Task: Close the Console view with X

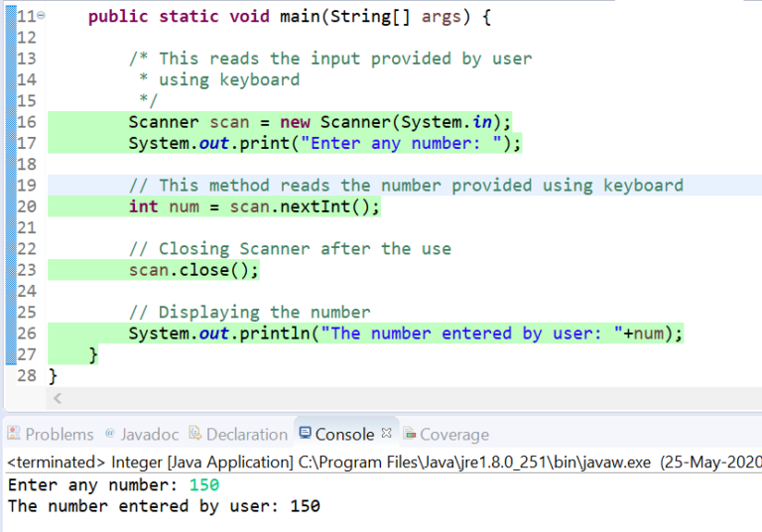Action: (386, 433)
